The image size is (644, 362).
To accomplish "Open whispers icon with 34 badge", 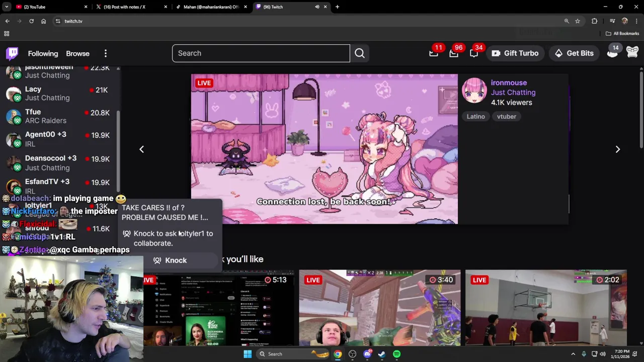I will [474, 53].
